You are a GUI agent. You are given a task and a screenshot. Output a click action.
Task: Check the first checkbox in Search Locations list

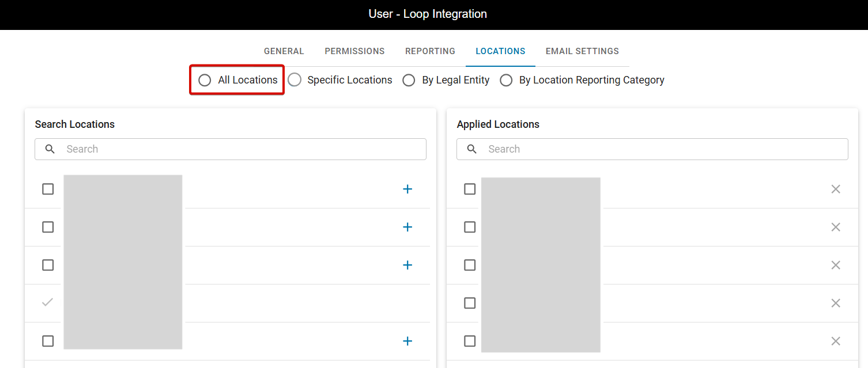48,189
